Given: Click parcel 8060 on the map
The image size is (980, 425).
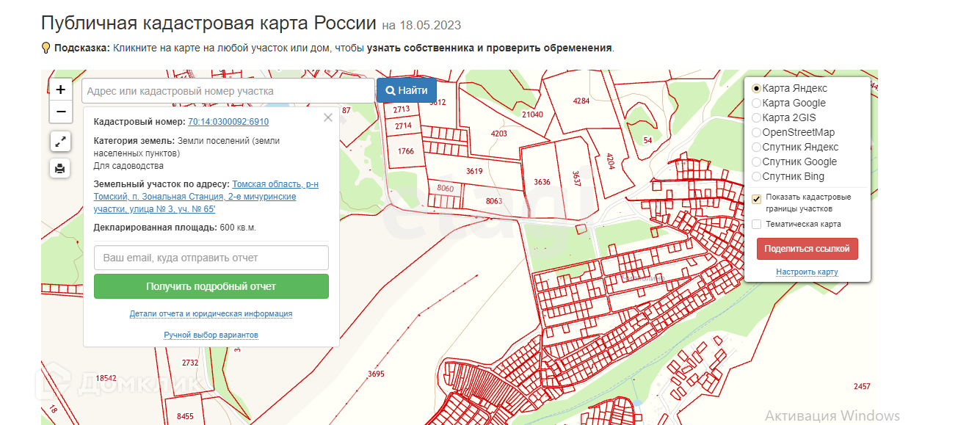Looking at the screenshot, I should click(446, 189).
